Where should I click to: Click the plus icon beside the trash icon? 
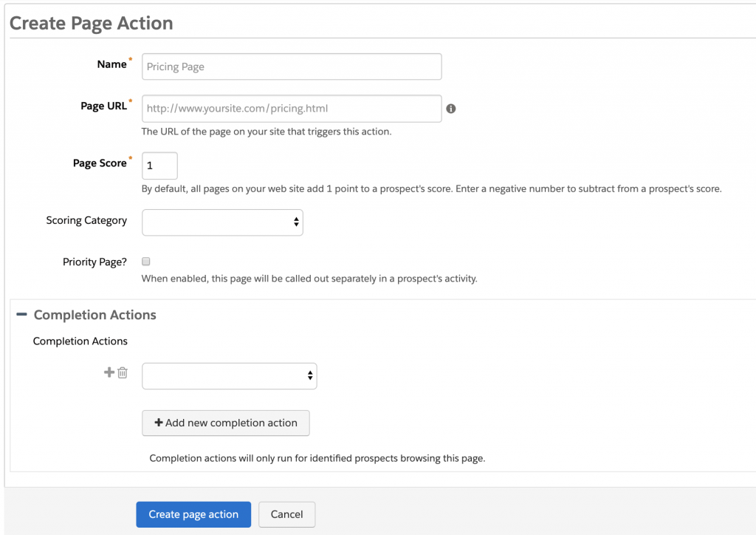tap(109, 372)
